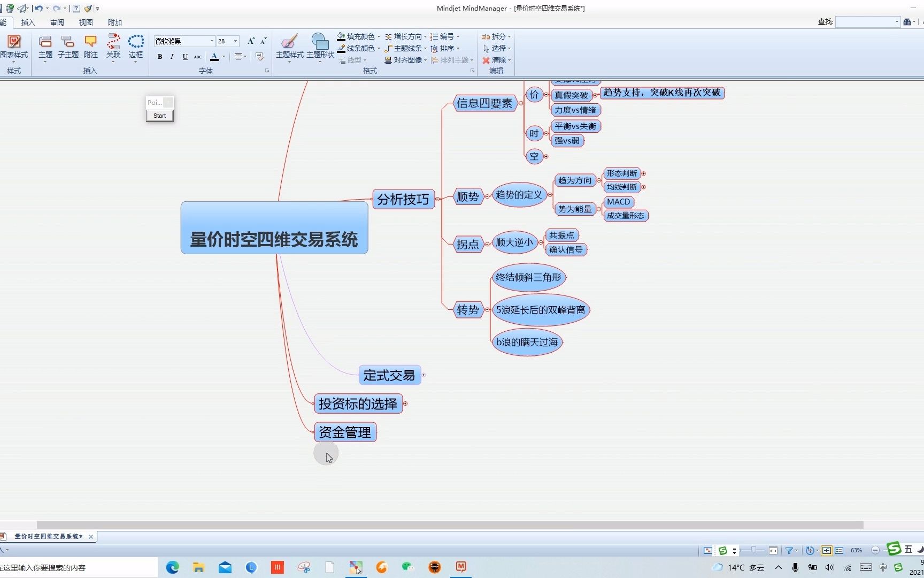Switch to the 视图 ribbon tab

click(86, 22)
